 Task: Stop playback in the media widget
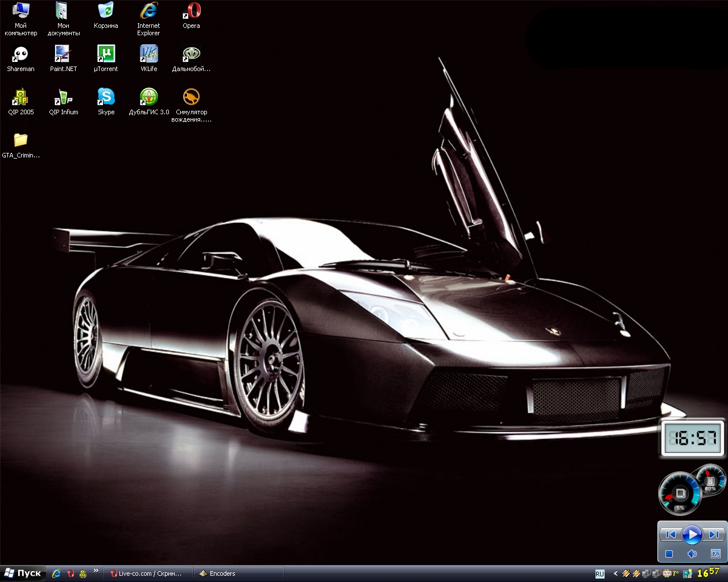(x=669, y=554)
